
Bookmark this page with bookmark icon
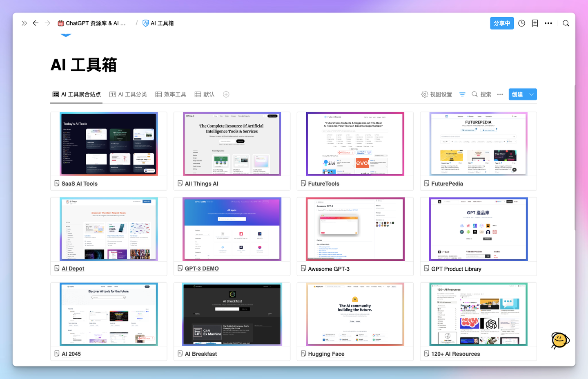coord(535,23)
